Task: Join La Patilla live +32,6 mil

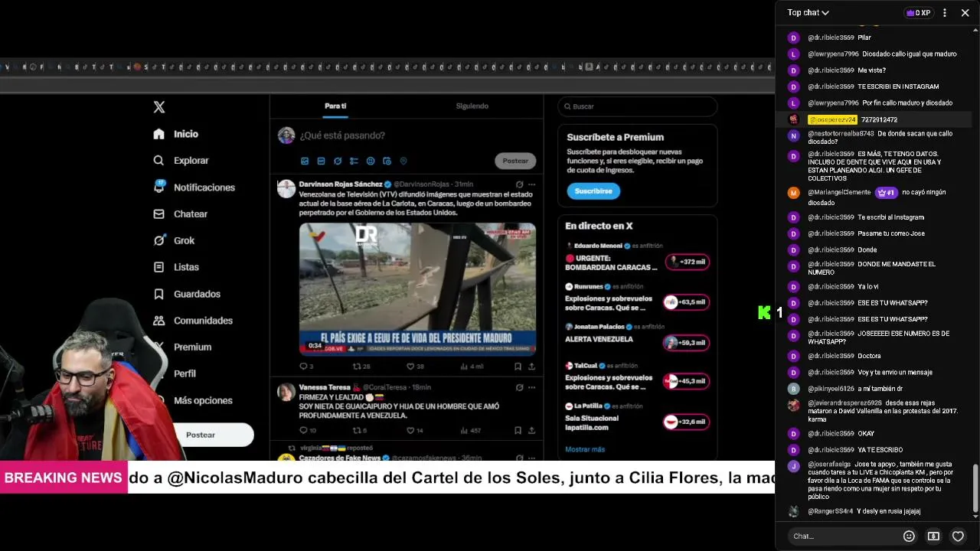Action: (x=686, y=422)
